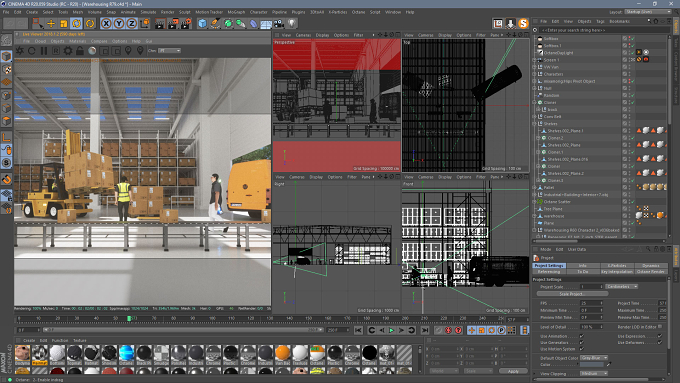Enable Render LOD in Editor checkbox
The image size is (680, 383).
660,327
